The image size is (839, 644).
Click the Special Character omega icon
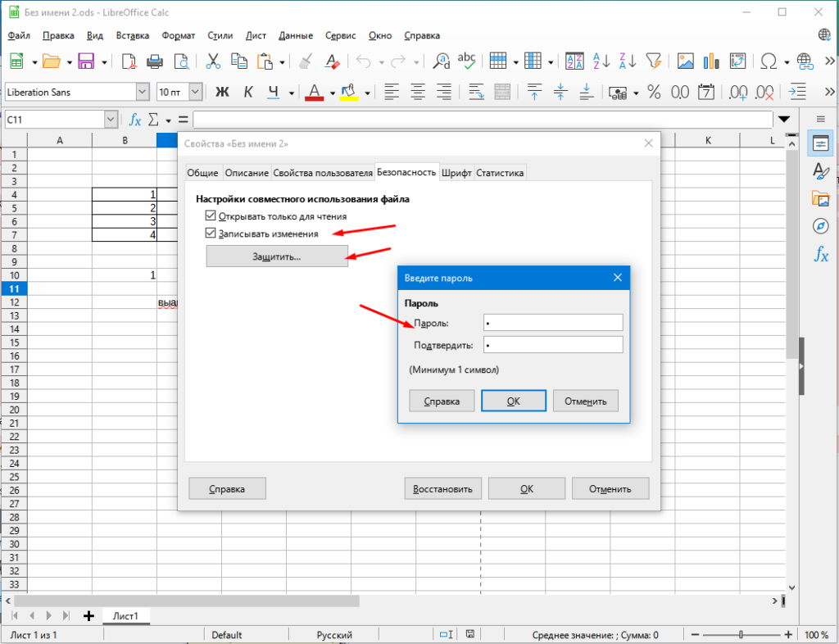(x=769, y=61)
